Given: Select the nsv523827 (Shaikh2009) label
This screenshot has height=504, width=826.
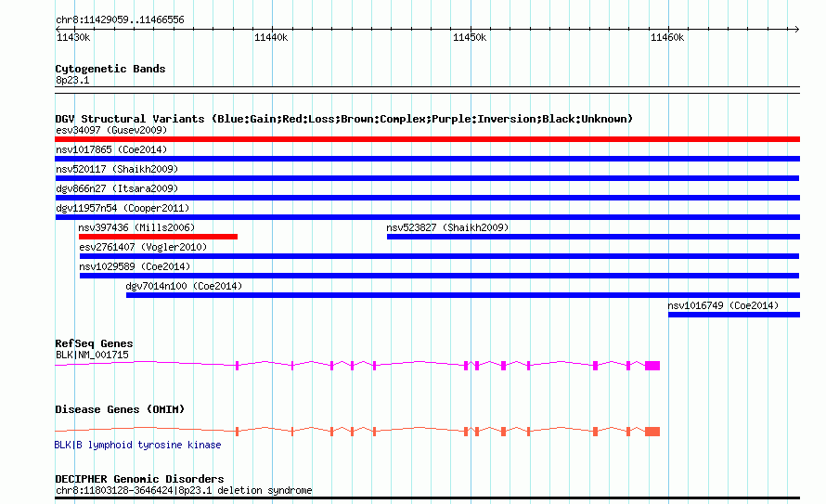Looking at the screenshot, I should pyautogui.click(x=447, y=227).
